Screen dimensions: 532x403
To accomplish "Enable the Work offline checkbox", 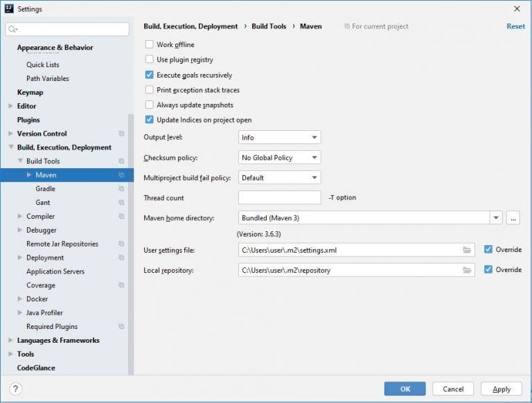I will click(150, 44).
